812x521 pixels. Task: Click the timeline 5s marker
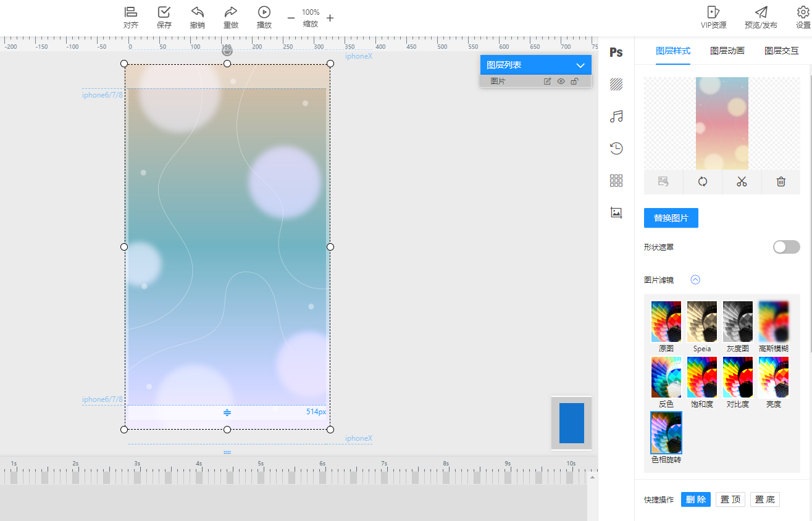click(x=261, y=463)
